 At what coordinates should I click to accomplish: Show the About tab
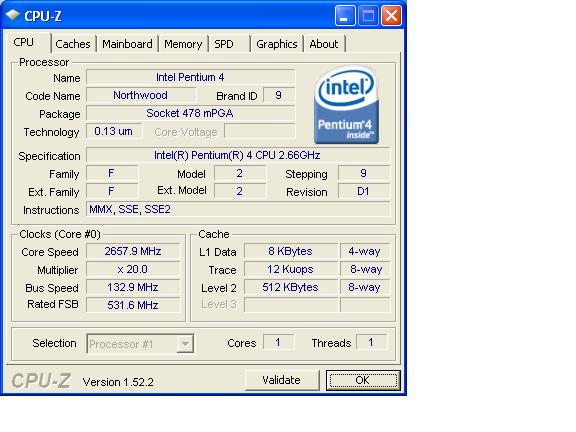323,44
